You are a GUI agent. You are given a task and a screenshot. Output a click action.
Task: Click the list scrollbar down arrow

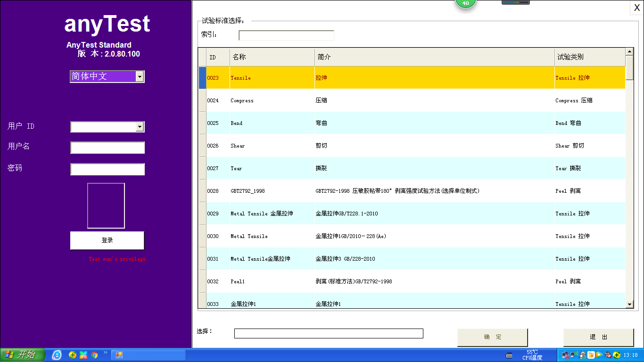629,304
